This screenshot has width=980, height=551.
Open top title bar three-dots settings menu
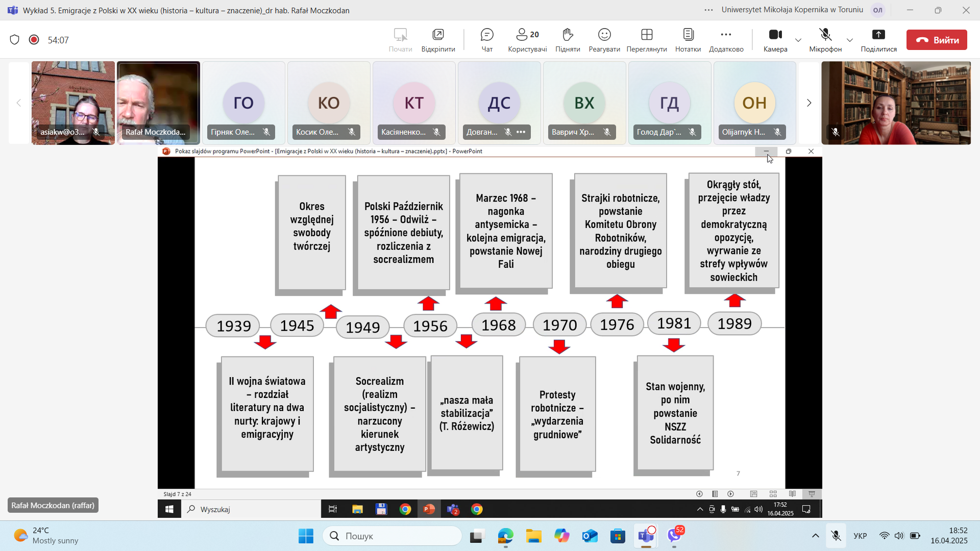pyautogui.click(x=708, y=10)
